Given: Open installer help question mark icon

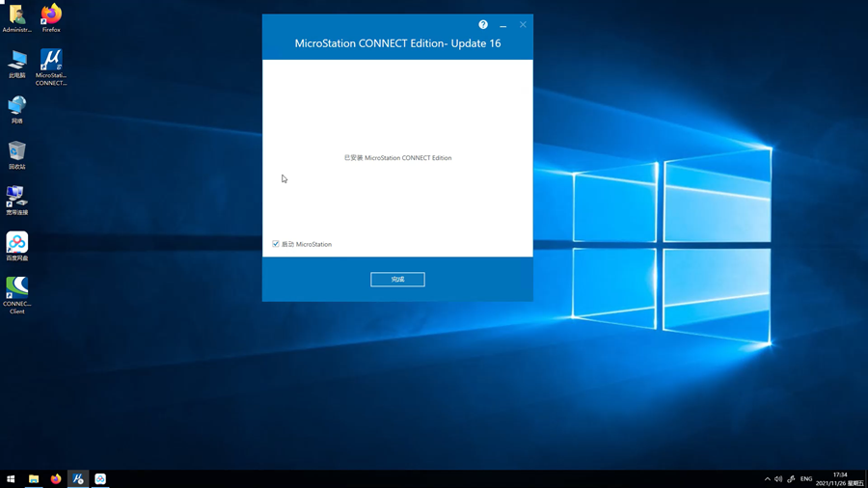Looking at the screenshot, I should 483,24.
